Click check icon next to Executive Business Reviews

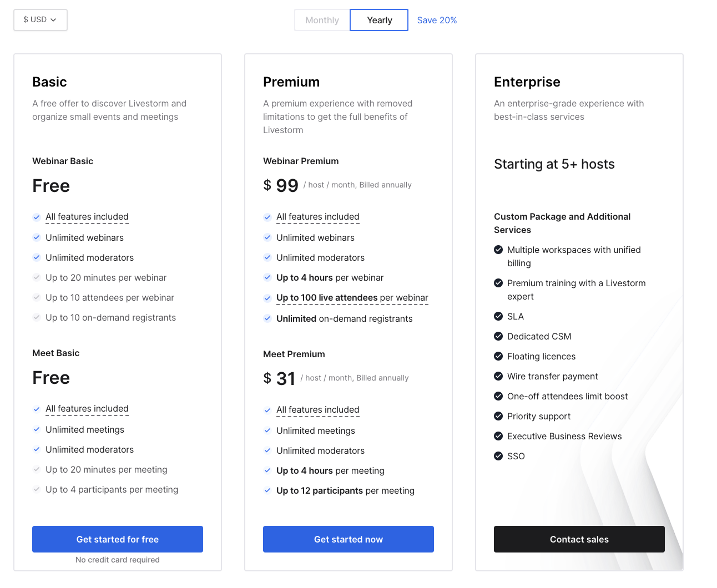point(498,436)
